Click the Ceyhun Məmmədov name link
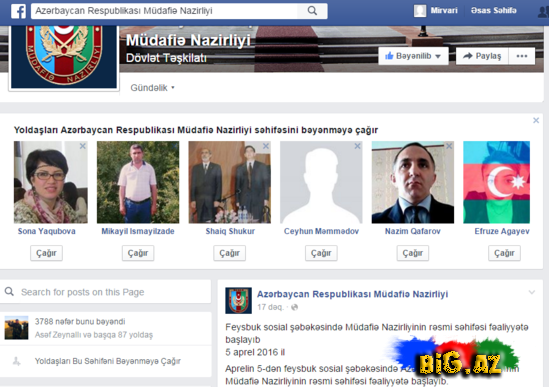This screenshot has height=387, width=549. pos(321,231)
